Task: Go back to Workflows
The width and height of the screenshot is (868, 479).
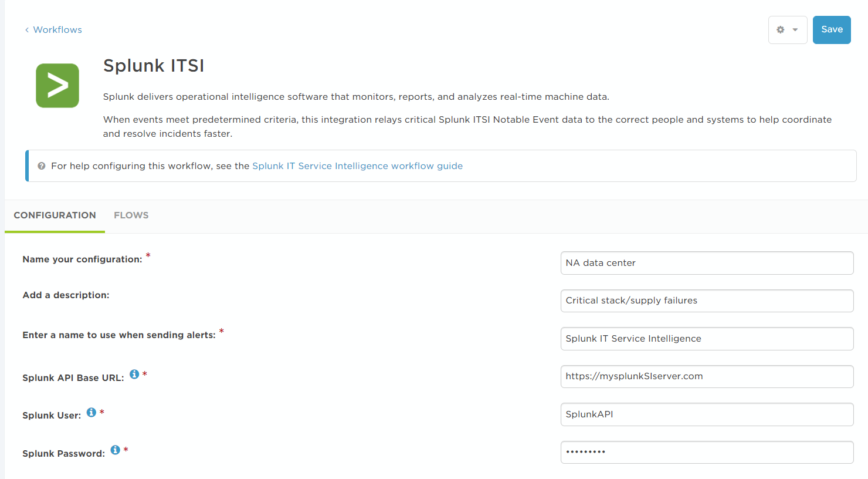Action: coord(53,30)
